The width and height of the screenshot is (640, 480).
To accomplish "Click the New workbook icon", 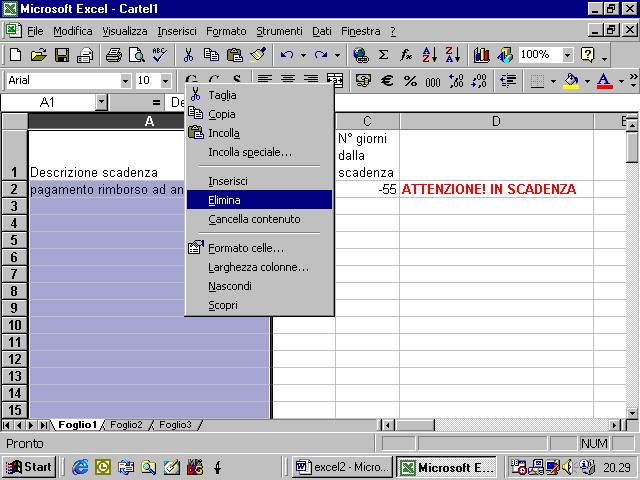I will tap(15, 55).
